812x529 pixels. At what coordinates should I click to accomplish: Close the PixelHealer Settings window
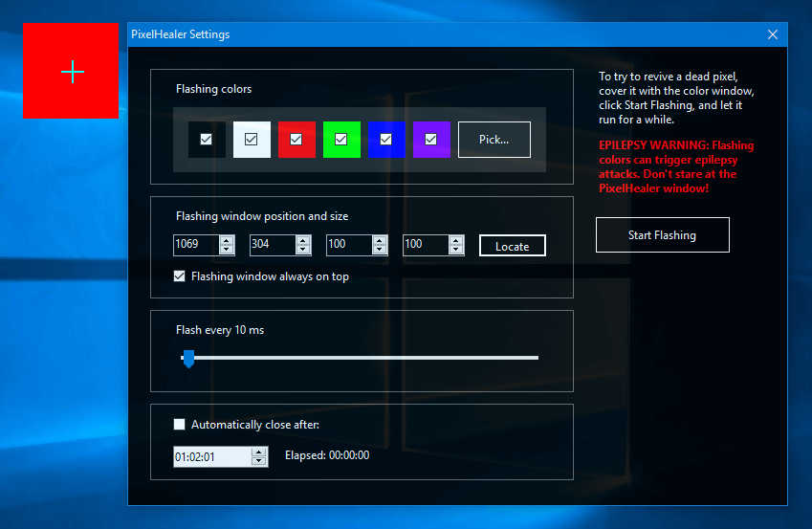[773, 34]
